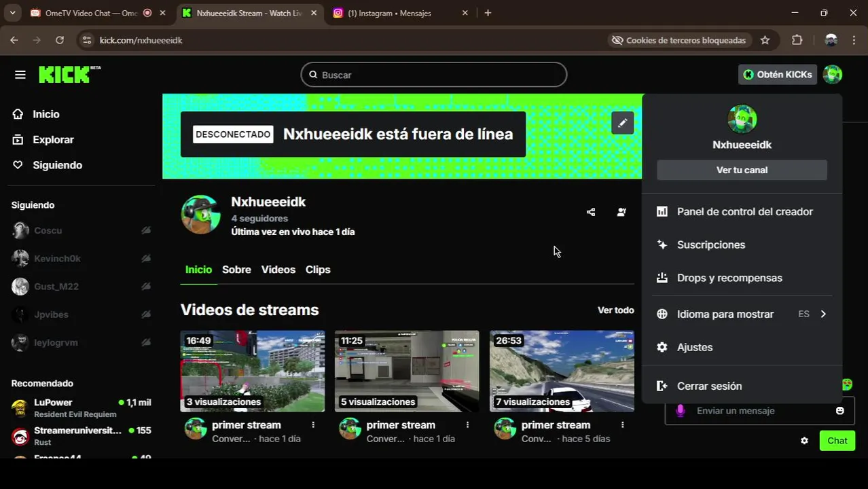868x489 pixels.
Task: Click the site information icon in address bar
Action: coord(87,40)
